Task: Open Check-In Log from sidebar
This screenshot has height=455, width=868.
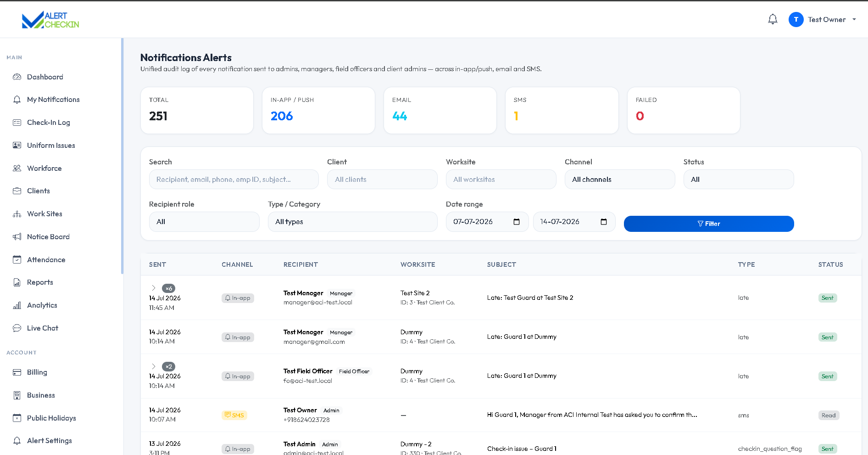Action: click(49, 123)
